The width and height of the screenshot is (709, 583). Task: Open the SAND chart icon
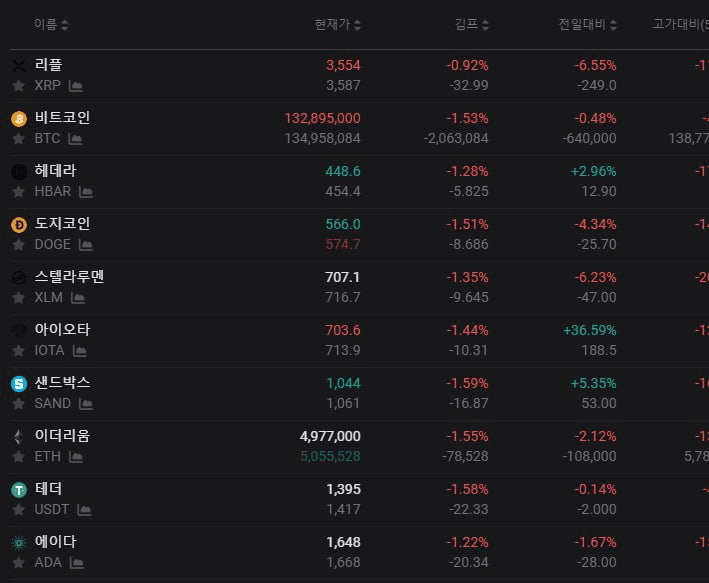click(86, 403)
